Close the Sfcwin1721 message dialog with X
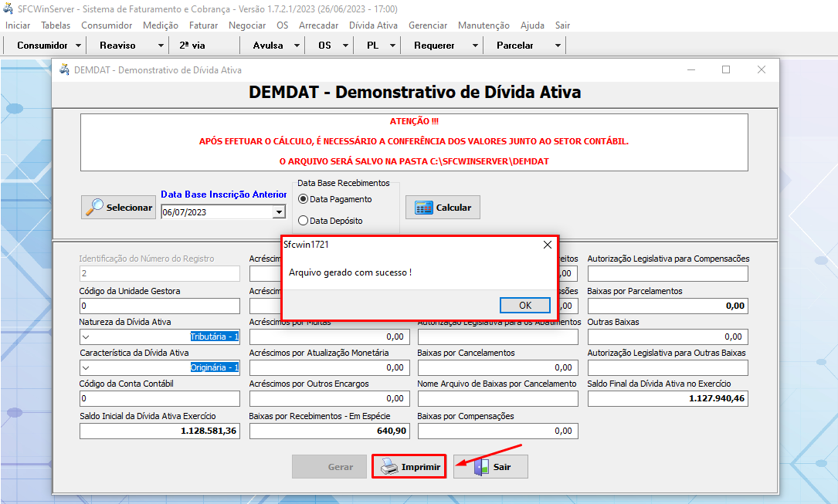Screen dimensions: 838x504 point(548,244)
